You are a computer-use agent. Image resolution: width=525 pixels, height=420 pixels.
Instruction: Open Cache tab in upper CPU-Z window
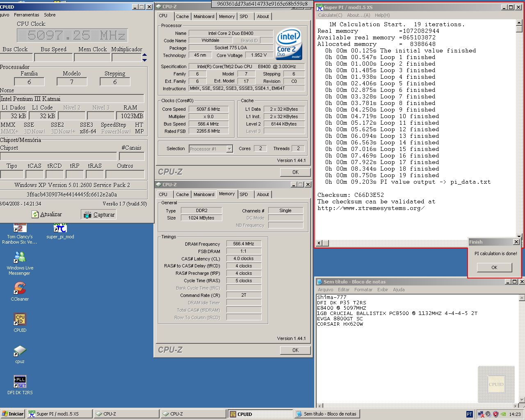pyautogui.click(x=183, y=16)
